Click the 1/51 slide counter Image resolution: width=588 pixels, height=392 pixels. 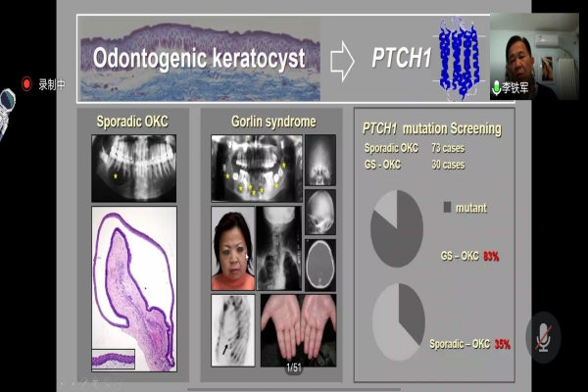click(294, 367)
